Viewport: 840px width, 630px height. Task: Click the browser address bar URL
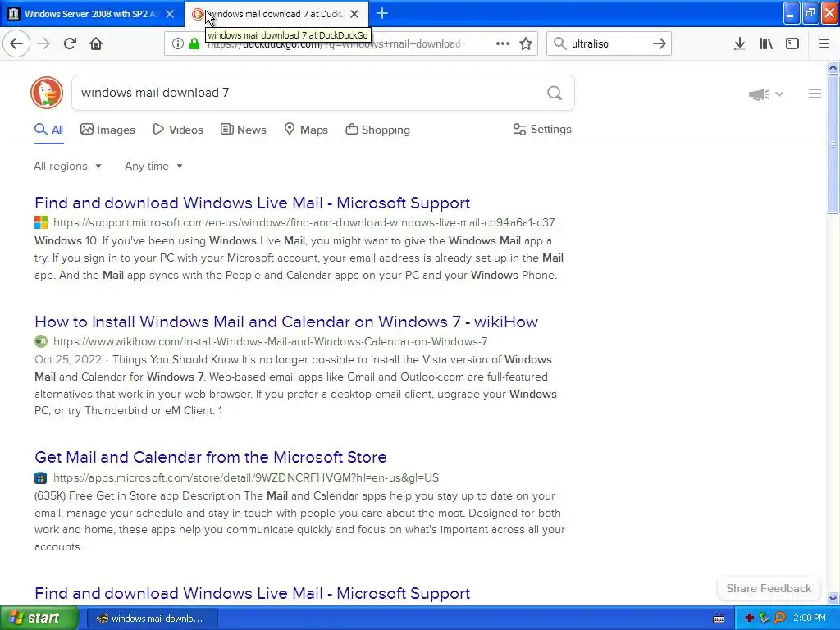[x=335, y=44]
